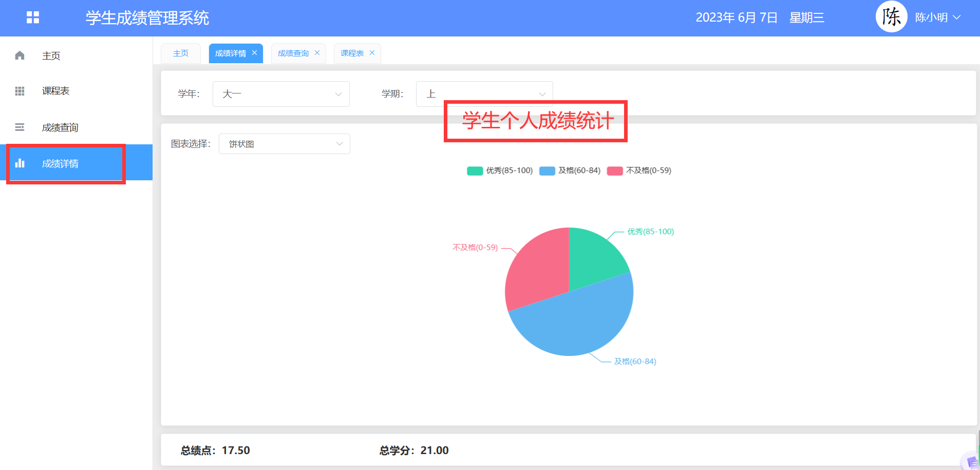Click the grid menu icon in header
The width and height of the screenshot is (980, 470).
(x=33, y=17)
